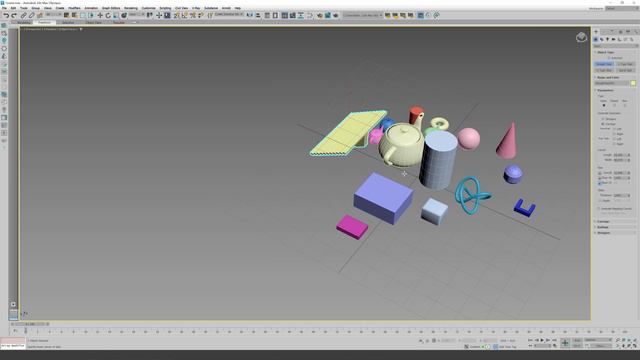Open the Display command panel tab

click(628, 31)
